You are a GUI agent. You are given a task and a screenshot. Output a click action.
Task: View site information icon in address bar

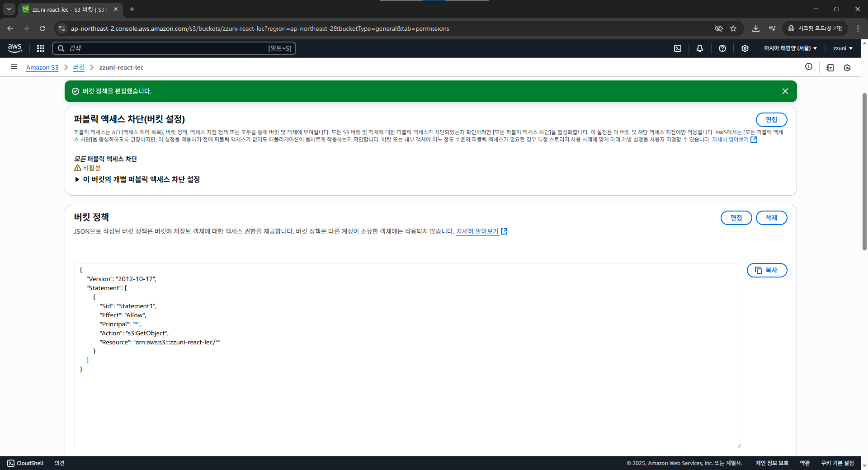click(x=62, y=28)
